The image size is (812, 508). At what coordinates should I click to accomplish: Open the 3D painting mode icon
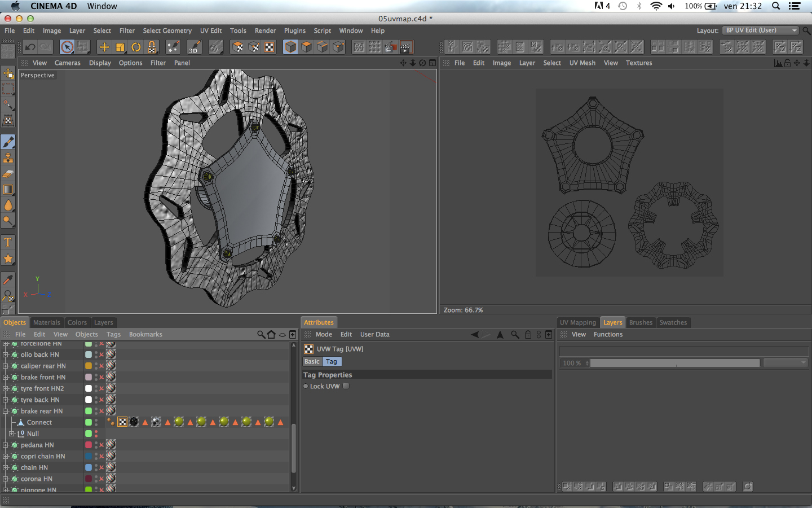click(194, 47)
